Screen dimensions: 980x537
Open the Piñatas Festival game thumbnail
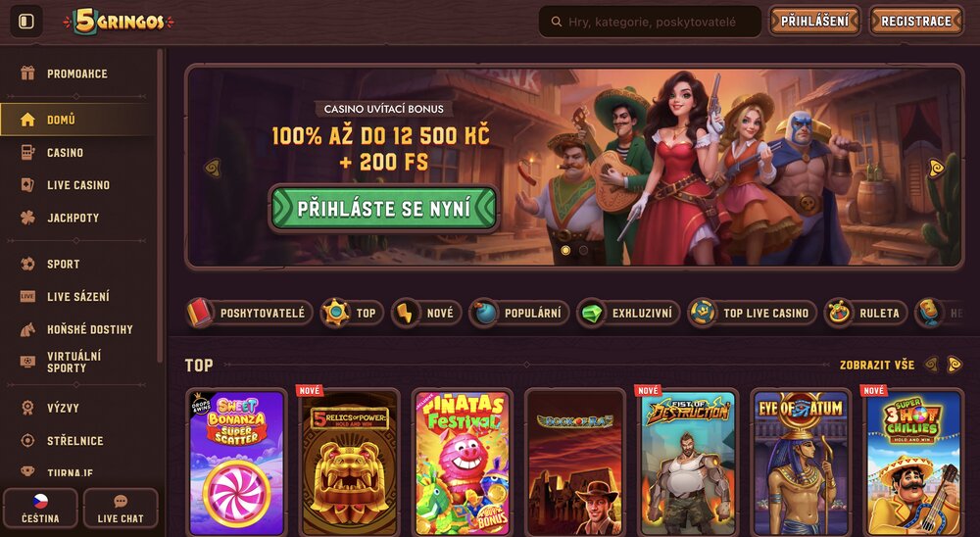[x=463, y=463]
